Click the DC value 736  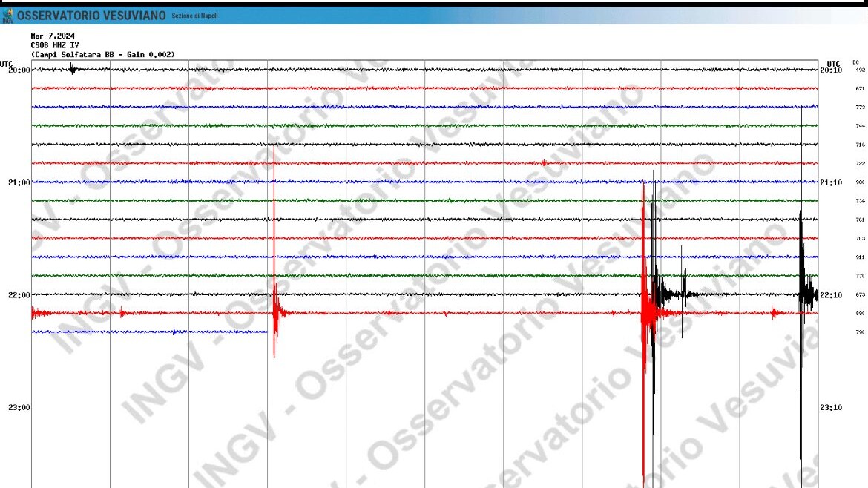pyautogui.click(x=861, y=201)
